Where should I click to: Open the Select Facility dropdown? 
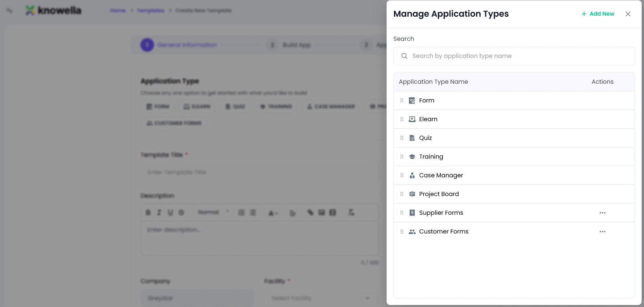321,298
